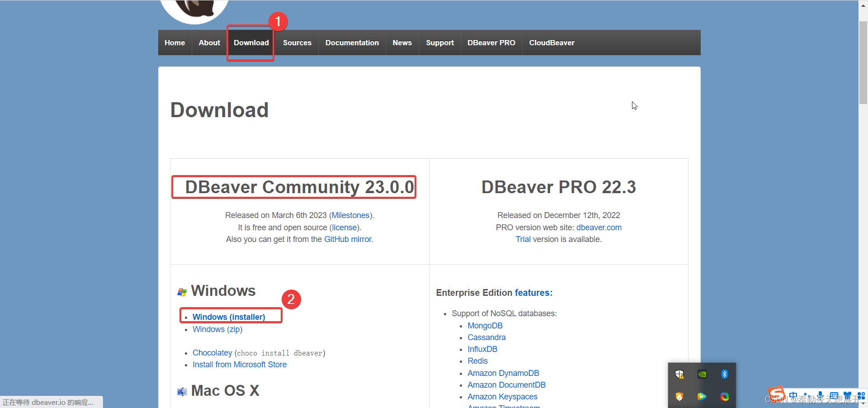Download the Windows (installer) link
The image size is (868, 408).
229,317
